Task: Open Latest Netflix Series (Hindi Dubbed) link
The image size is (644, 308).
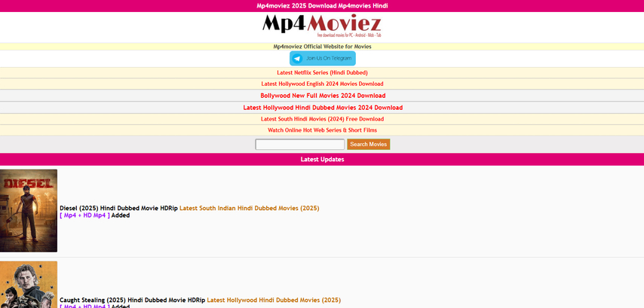Action: coord(322,72)
